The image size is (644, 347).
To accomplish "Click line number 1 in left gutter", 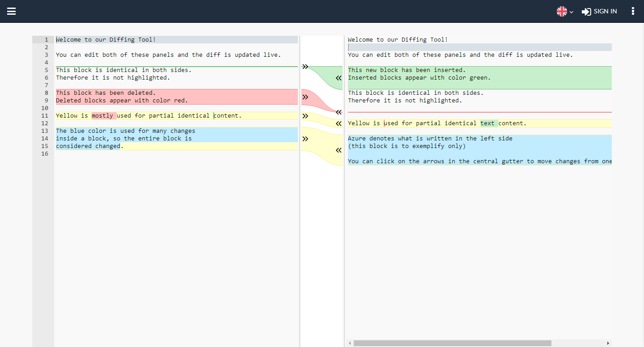I will [x=46, y=39].
